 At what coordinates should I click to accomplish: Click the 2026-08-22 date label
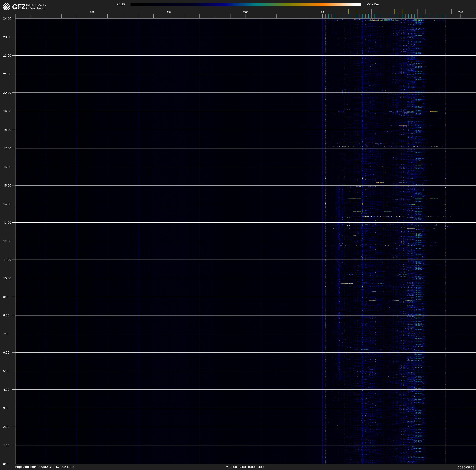coord(466,467)
